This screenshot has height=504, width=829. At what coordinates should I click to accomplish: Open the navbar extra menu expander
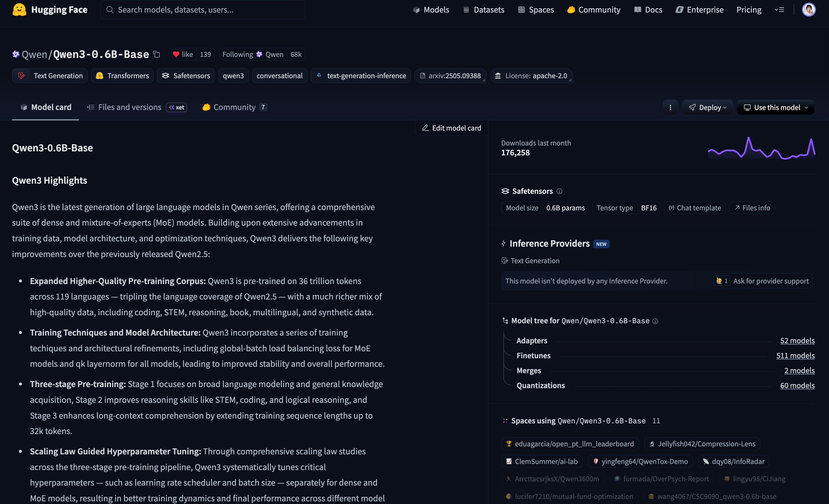(x=779, y=10)
